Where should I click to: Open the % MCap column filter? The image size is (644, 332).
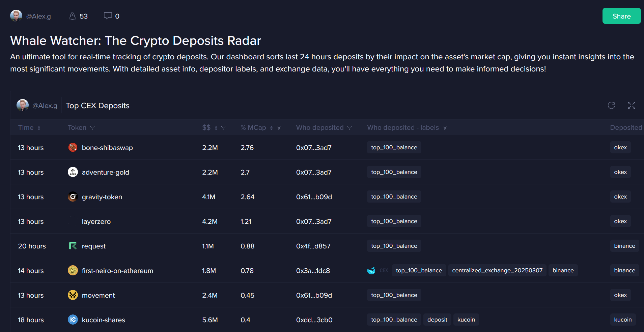[x=279, y=128]
